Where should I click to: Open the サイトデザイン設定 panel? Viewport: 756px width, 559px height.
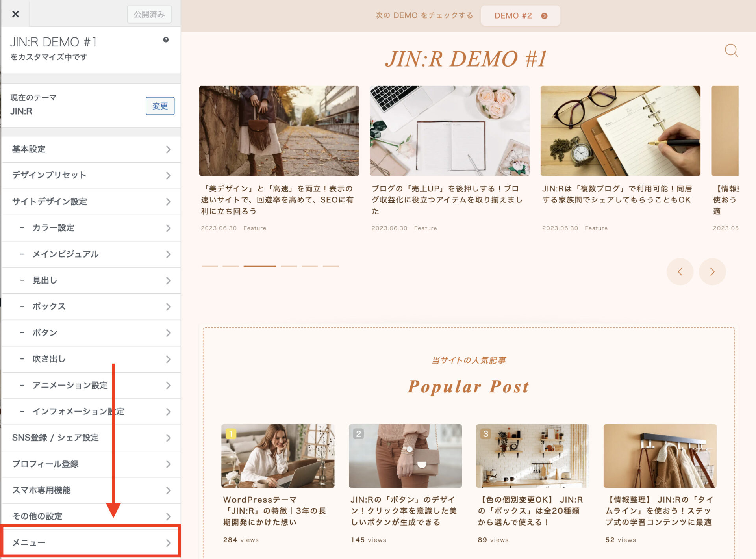click(91, 202)
